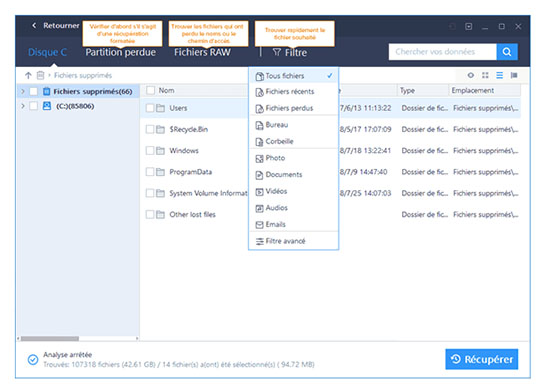
Task: Check the ProgramData checkbox
Action: (x=150, y=172)
